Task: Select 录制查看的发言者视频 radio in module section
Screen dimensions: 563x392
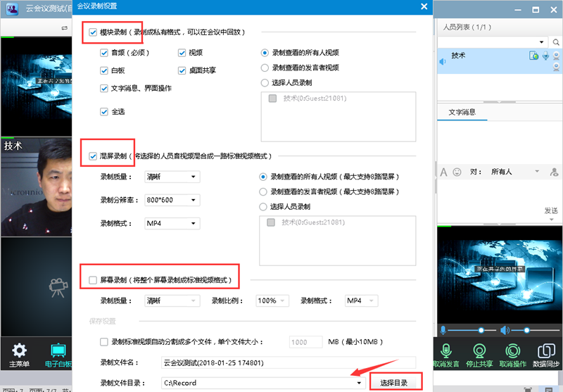Action: click(265, 68)
